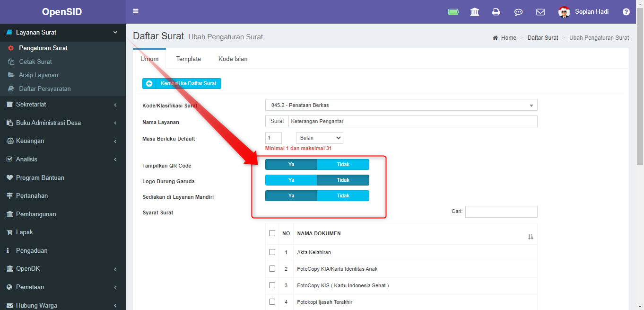
Task: Open the mail inbox icon
Action: (540, 11)
